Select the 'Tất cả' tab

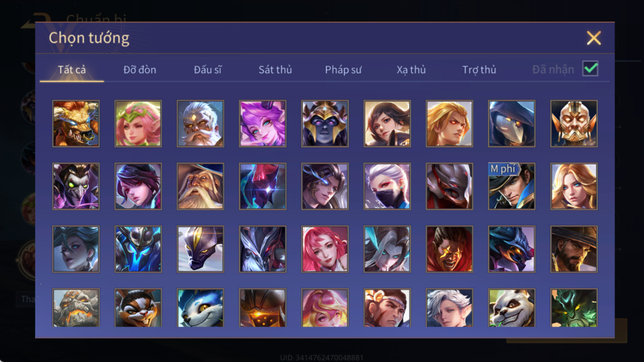click(72, 70)
